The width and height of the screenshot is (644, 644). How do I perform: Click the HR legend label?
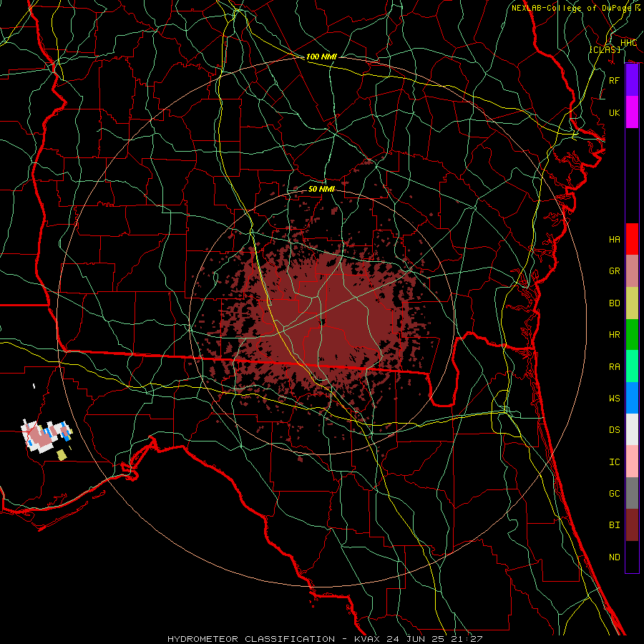point(615,335)
